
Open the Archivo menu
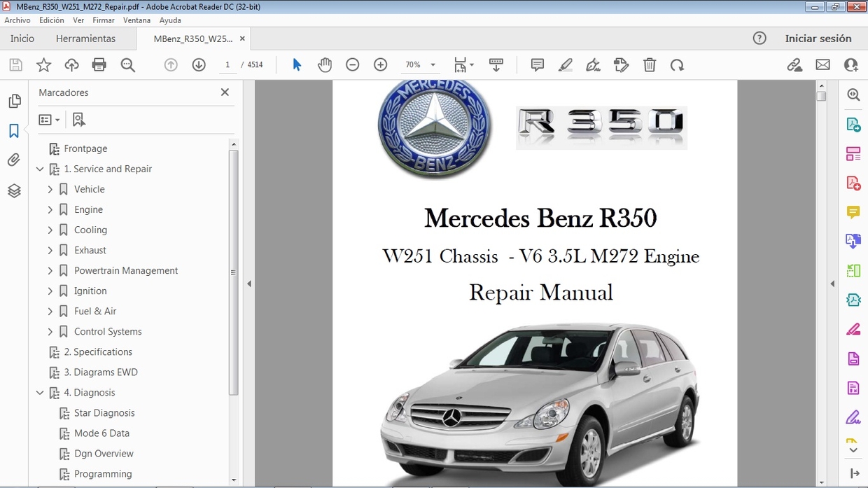(x=17, y=20)
